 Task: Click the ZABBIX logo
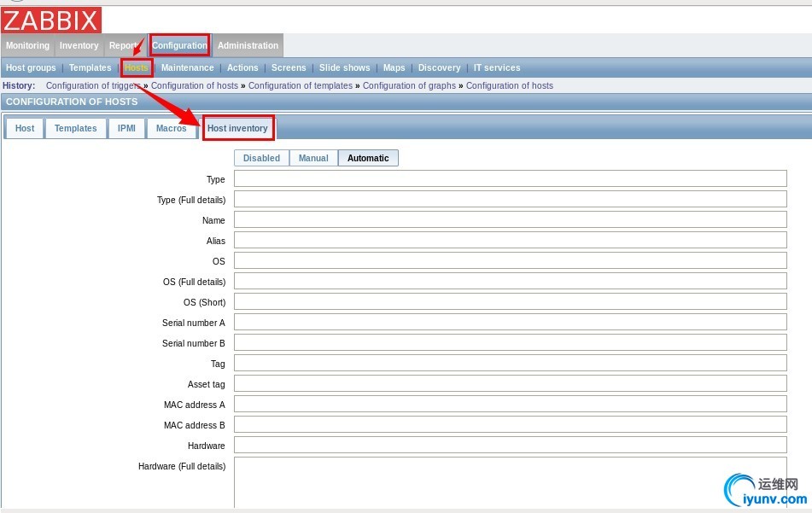50,20
